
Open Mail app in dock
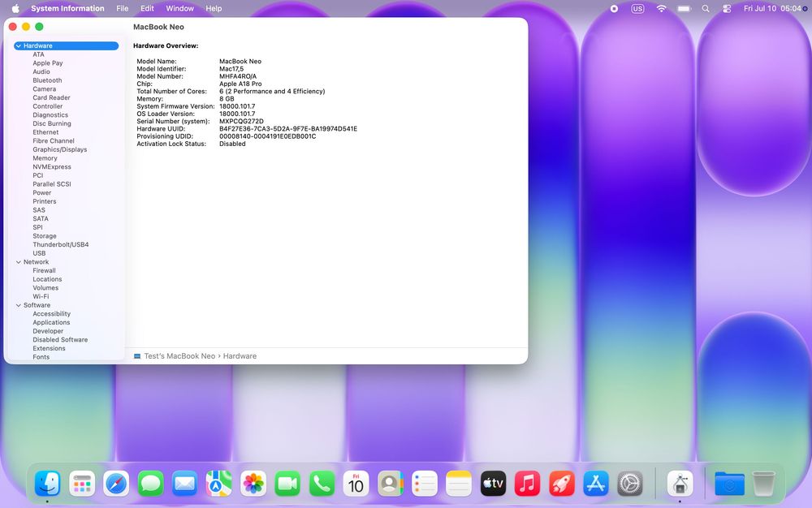(185, 484)
